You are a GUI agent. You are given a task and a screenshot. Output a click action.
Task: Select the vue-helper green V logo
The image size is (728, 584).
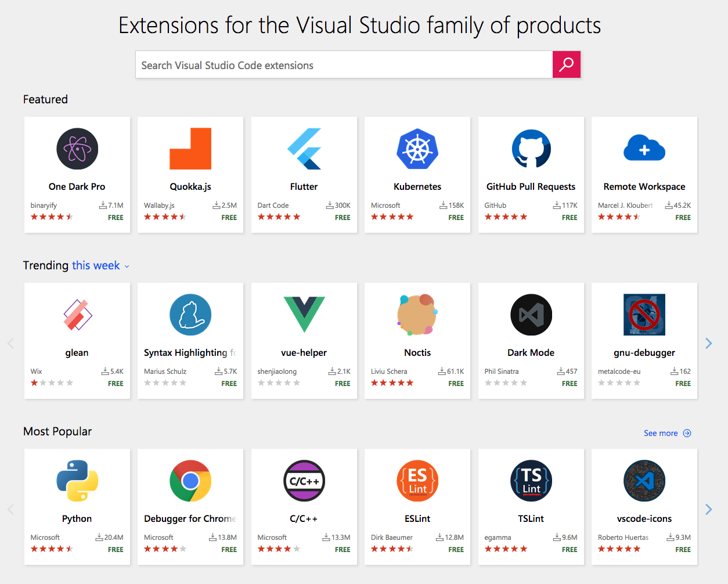tap(304, 314)
